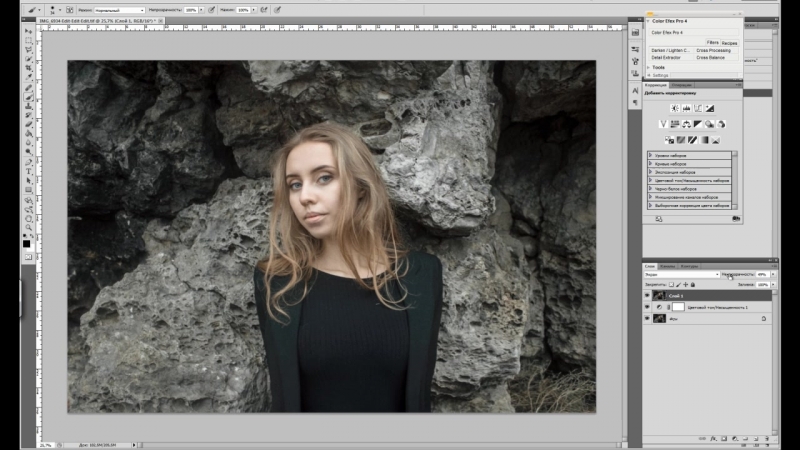Select the Move tool in the toolbar
This screenshot has width=800, height=450.
[28, 32]
